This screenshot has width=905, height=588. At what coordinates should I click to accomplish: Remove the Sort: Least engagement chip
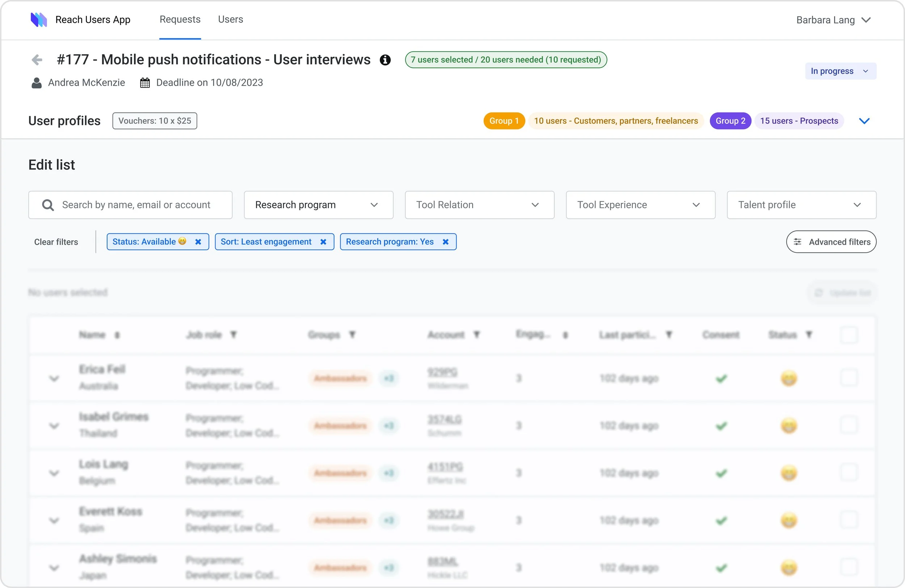pos(323,242)
